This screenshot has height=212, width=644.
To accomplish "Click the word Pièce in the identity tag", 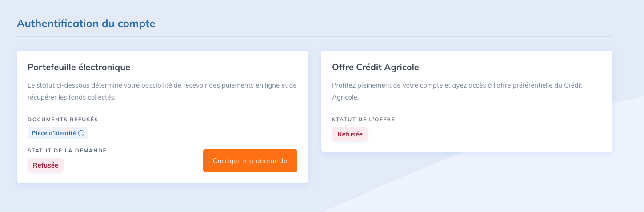I will click(x=39, y=133).
